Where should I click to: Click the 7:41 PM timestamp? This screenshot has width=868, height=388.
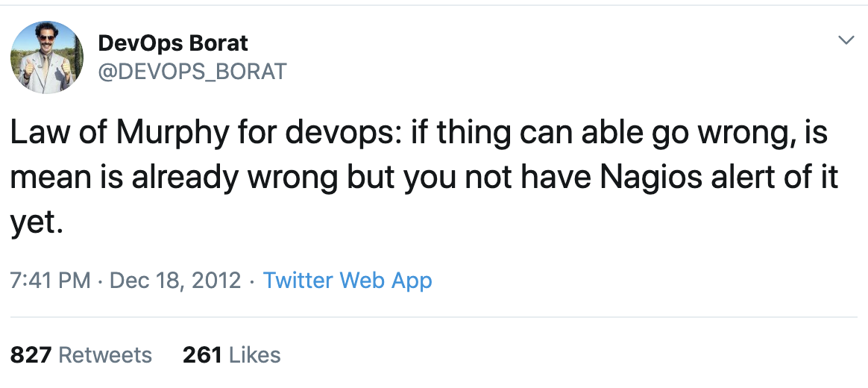(x=50, y=281)
